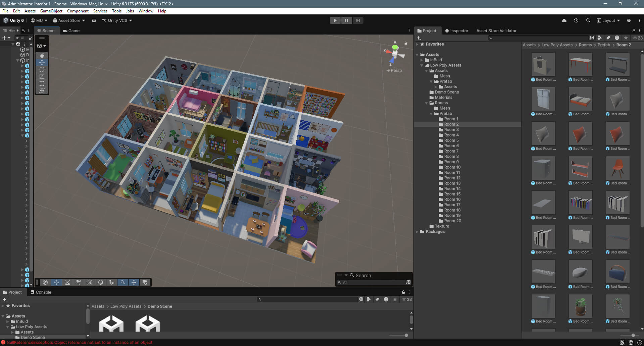The image size is (644, 346).
Task: Toggle scene lighting in overlay toolbar
Action: pos(100,282)
